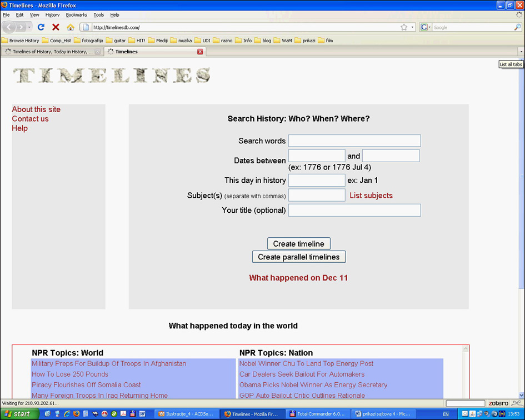The width and height of the screenshot is (525, 420).
Task: Close the Timelines tab
Action: tap(200, 52)
